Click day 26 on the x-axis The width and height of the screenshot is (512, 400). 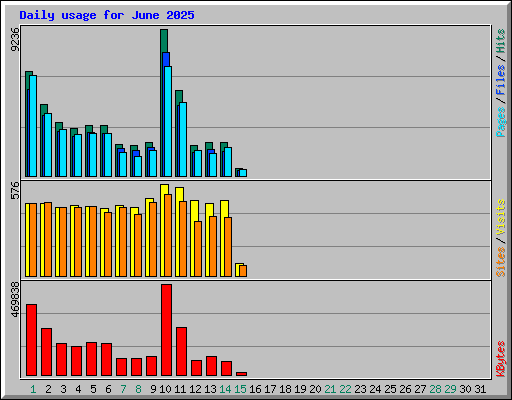(x=405, y=389)
